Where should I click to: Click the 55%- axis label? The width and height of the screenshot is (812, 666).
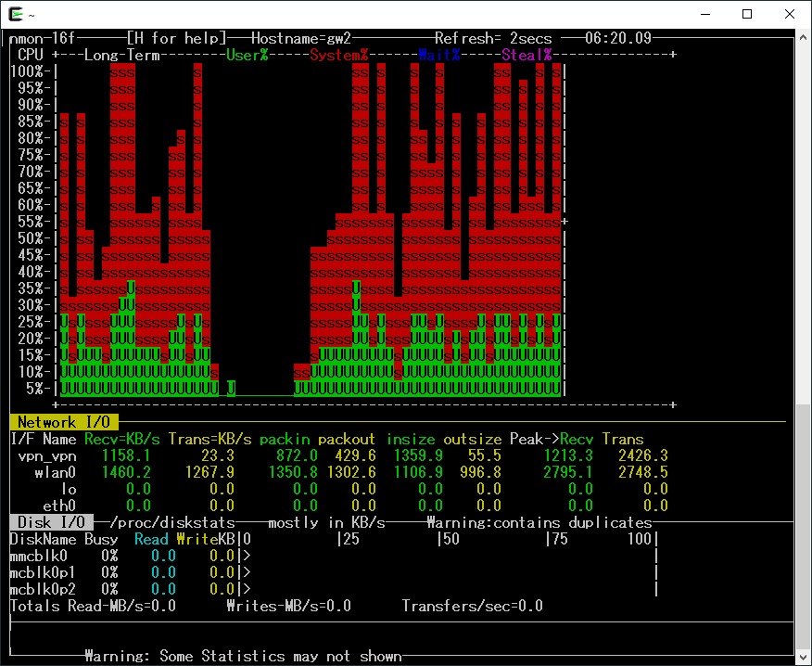35,222
